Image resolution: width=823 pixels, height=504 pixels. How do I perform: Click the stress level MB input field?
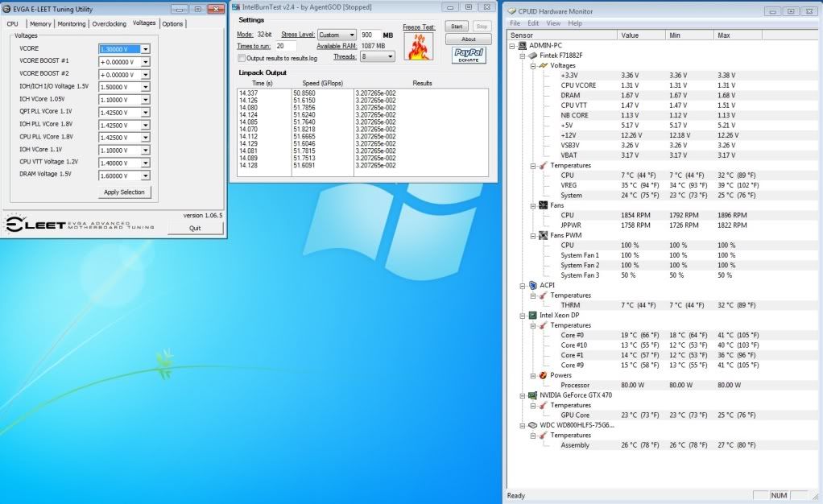click(370, 35)
